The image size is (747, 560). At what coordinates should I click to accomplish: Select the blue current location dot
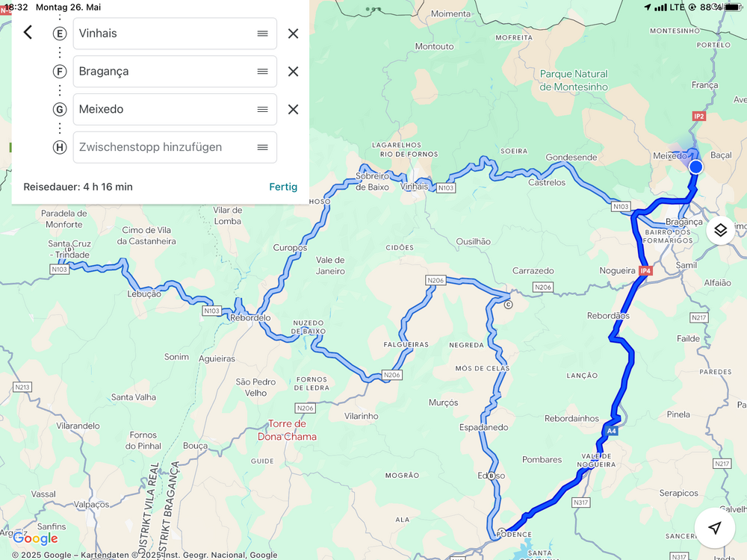click(695, 167)
